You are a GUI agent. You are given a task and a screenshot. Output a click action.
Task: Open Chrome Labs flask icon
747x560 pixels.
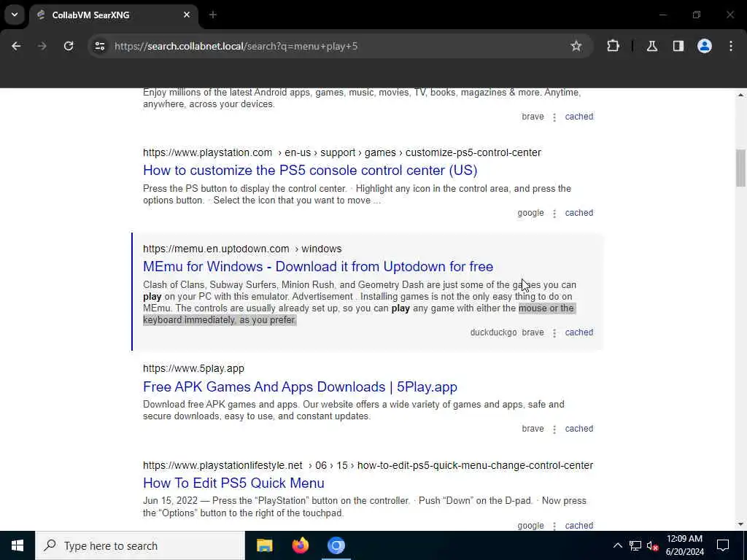652,46
